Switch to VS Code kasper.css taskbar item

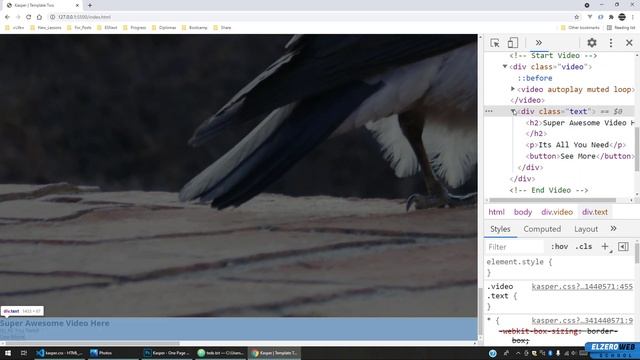tap(60, 353)
